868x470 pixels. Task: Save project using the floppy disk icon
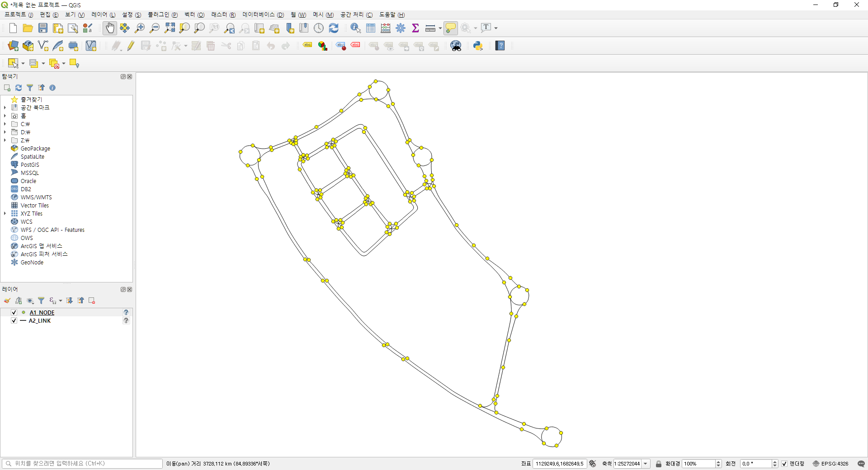click(x=43, y=28)
